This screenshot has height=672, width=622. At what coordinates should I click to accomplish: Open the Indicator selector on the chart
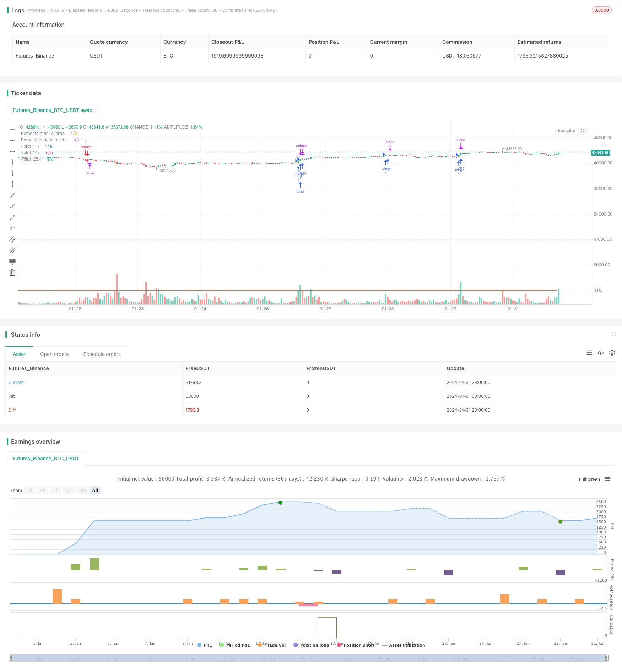tap(567, 131)
